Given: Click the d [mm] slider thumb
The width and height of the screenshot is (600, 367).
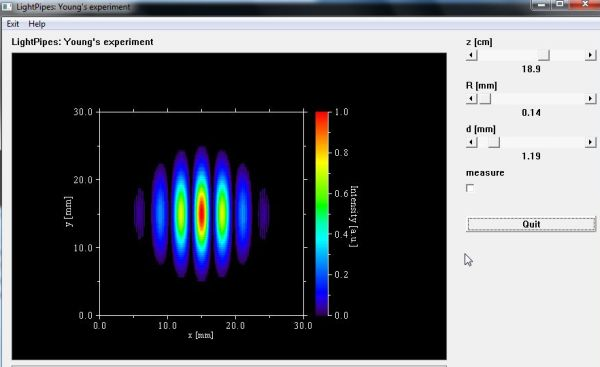Looking at the screenshot, I should pos(494,142).
